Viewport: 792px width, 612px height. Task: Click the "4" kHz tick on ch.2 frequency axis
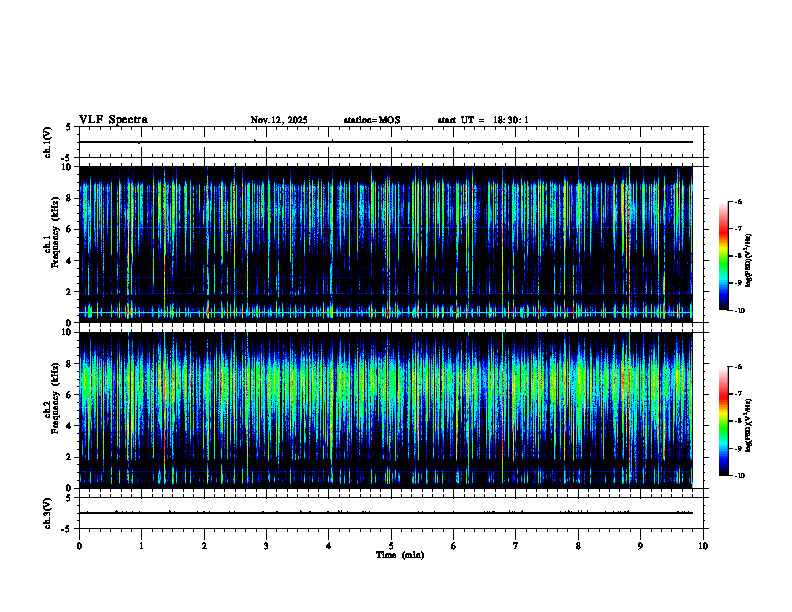[70, 427]
